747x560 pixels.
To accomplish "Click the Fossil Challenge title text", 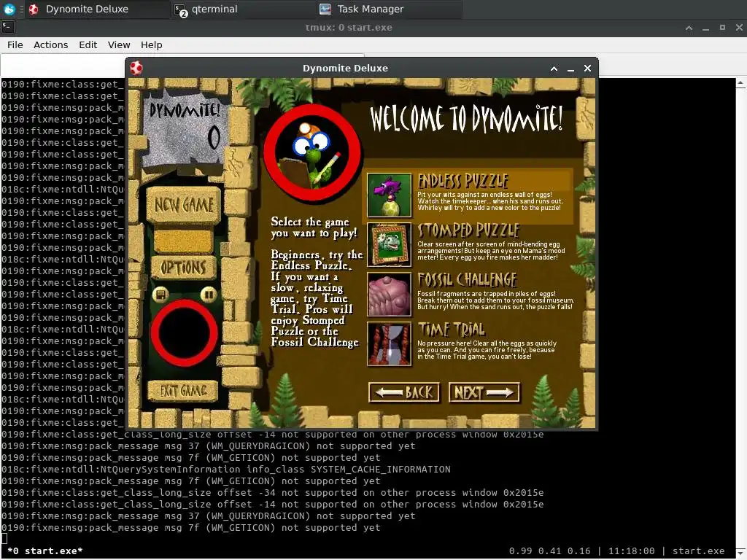I will pyautogui.click(x=467, y=280).
